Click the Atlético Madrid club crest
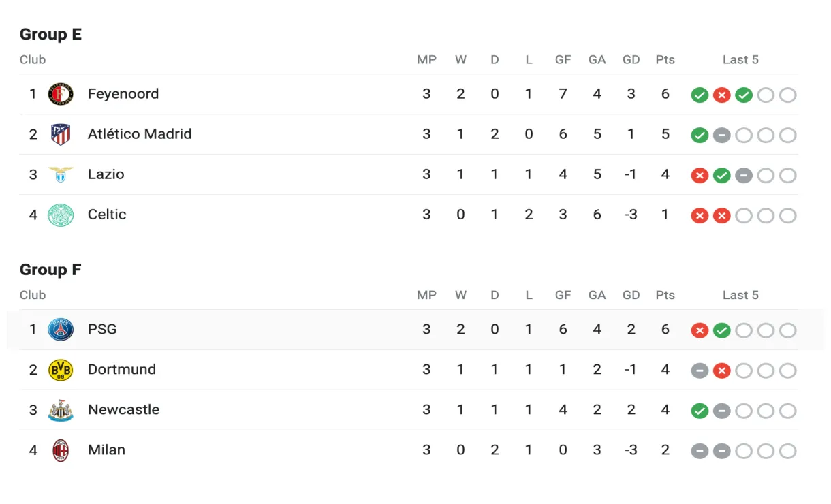The width and height of the screenshot is (831, 504). (x=61, y=134)
